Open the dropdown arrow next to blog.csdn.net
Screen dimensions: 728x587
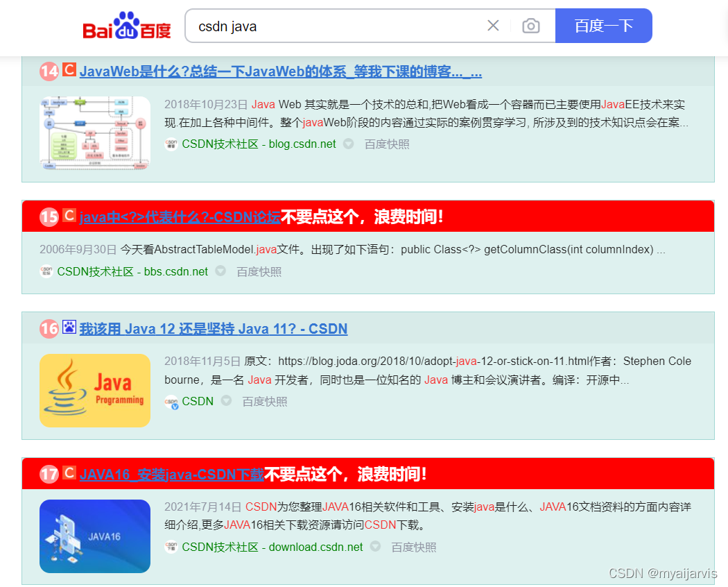point(347,144)
